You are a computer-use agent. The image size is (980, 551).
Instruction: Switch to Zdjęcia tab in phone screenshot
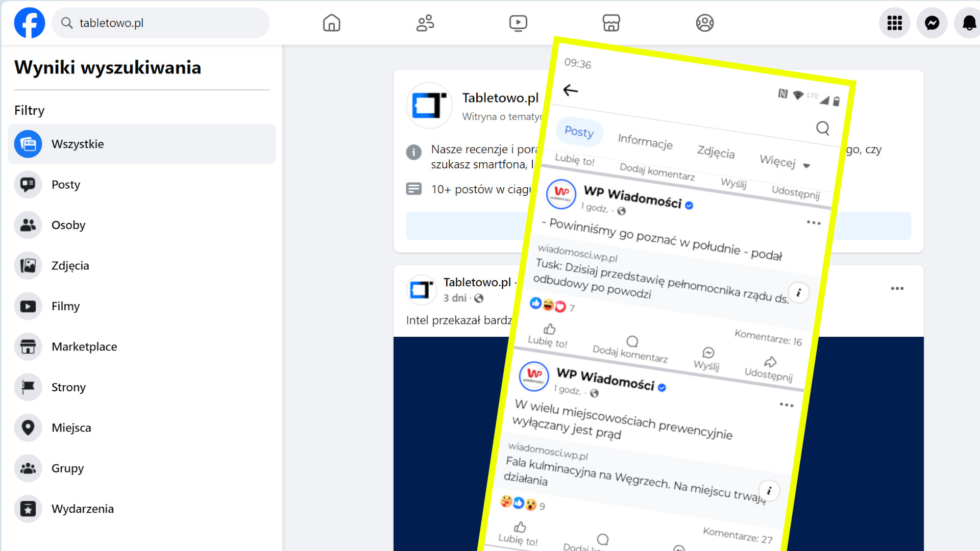coord(716,152)
